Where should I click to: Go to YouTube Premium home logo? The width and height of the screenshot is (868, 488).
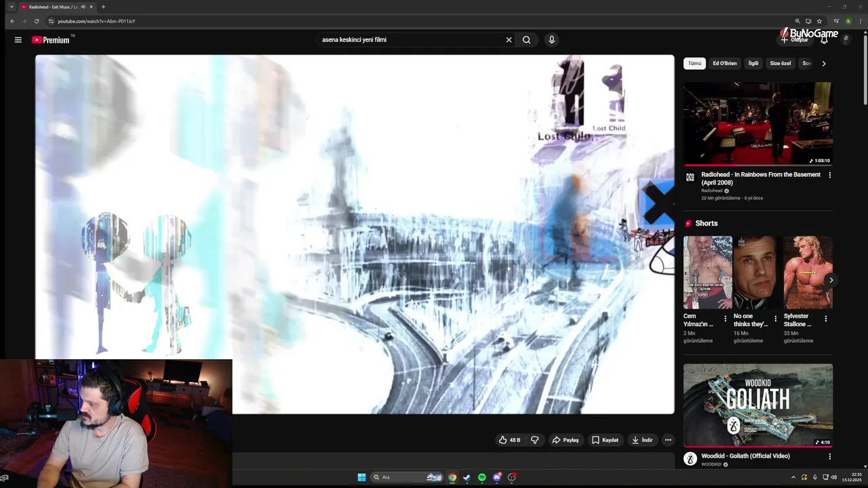point(51,40)
